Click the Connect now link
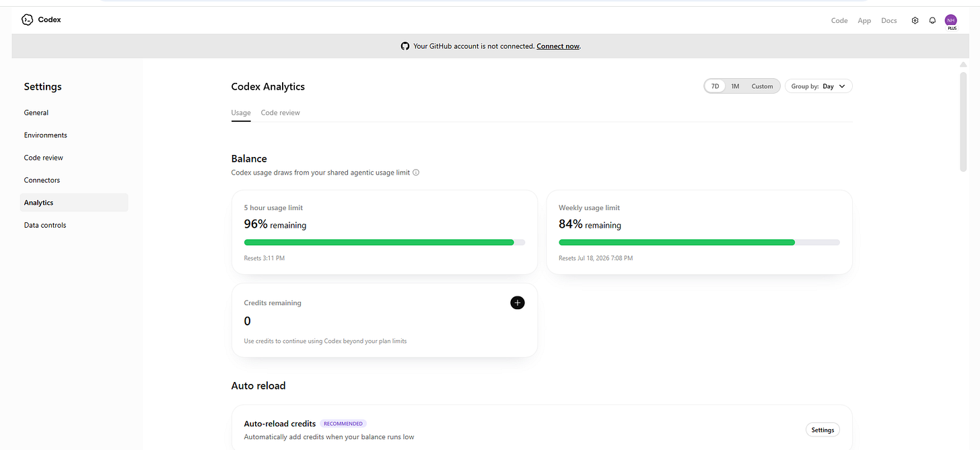 pos(558,46)
